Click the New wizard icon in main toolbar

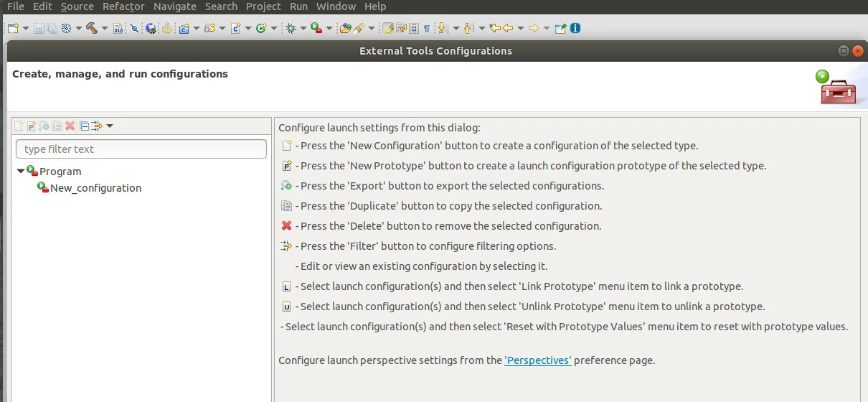(x=13, y=29)
